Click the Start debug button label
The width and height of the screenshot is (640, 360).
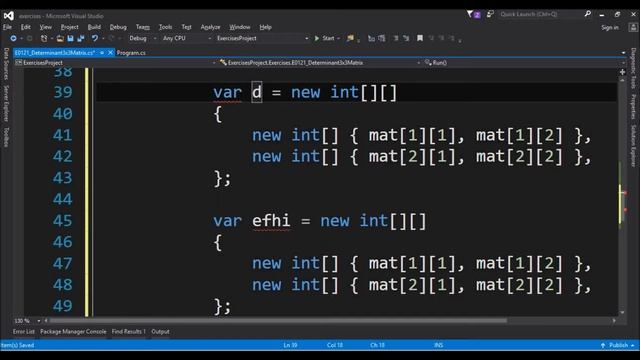[328, 38]
